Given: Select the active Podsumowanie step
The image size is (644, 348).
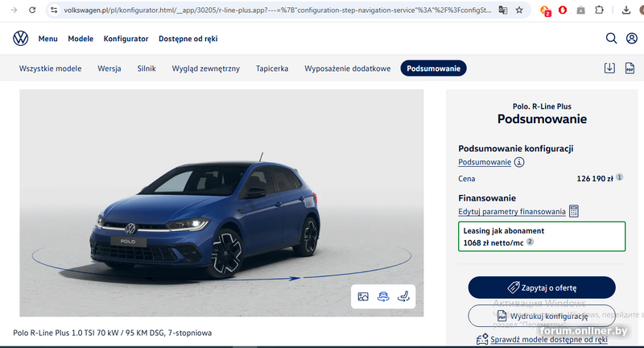Looking at the screenshot, I should pyautogui.click(x=433, y=68).
